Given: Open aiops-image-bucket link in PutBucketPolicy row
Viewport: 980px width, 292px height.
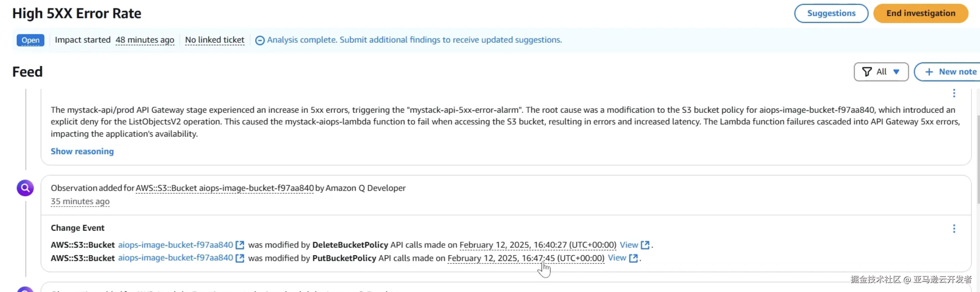Looking at the screenshot, I should tap(175, 258).
